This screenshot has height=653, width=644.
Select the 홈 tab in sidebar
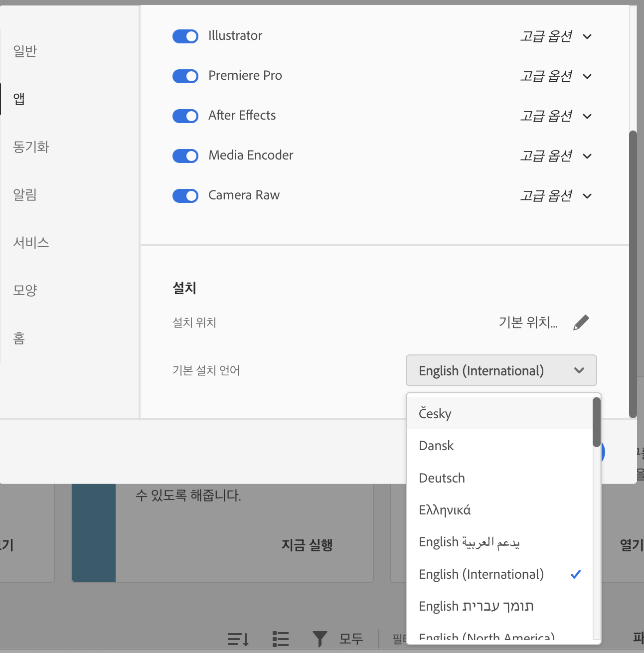click(x=19, y=338)
